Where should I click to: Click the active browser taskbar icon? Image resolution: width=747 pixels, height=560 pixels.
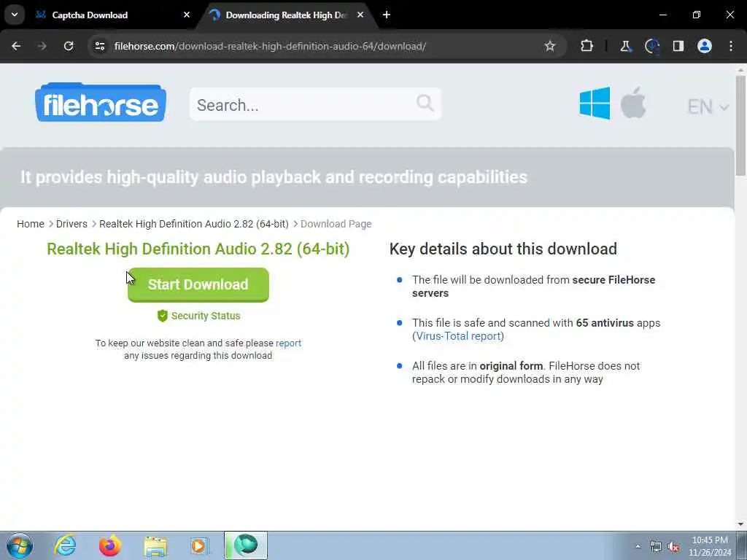(x=246, y=545)
